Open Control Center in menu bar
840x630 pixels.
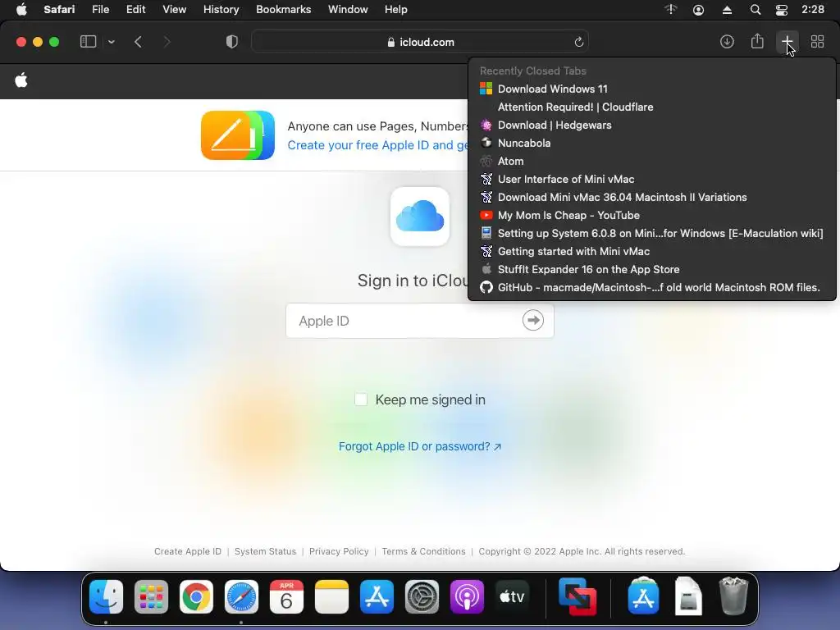pyautogui.click(x=782, y=10)
